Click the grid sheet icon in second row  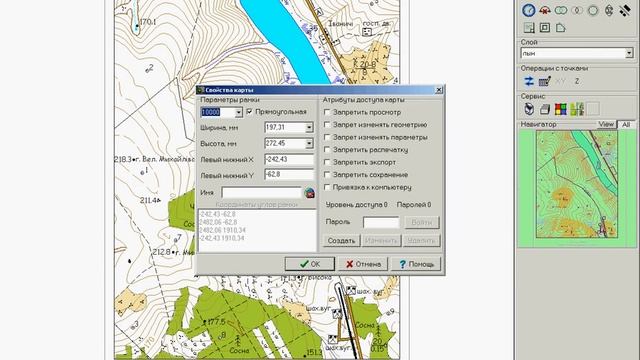[529, 28]
